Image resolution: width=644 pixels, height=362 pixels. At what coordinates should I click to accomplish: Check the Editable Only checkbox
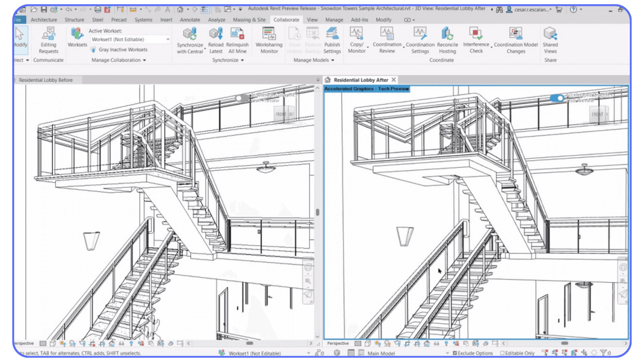(502, 353)
